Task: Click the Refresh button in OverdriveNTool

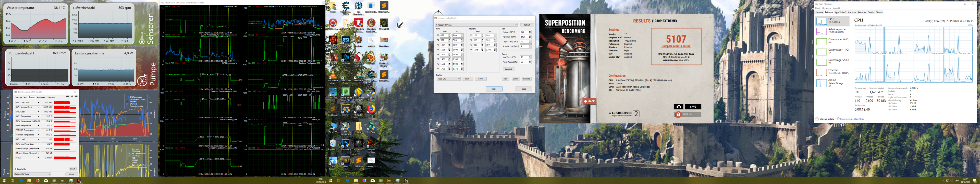Action: point(527,25)
